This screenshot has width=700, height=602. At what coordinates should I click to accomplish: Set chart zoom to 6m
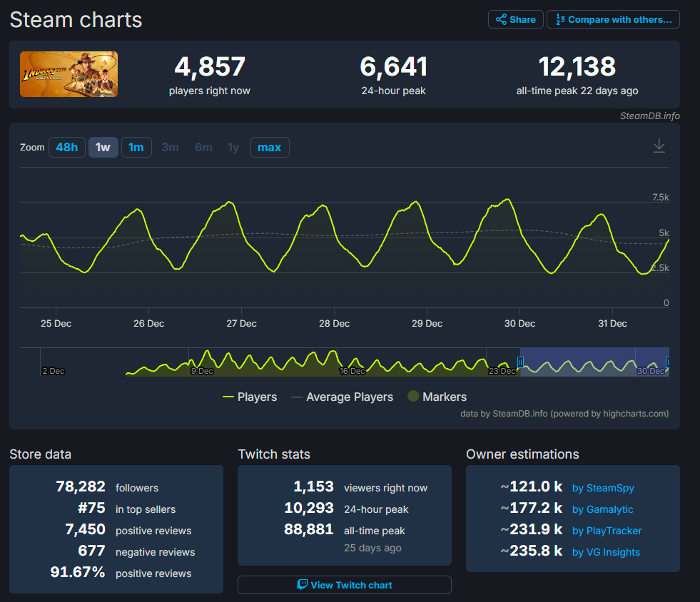(x=203, y=147)
